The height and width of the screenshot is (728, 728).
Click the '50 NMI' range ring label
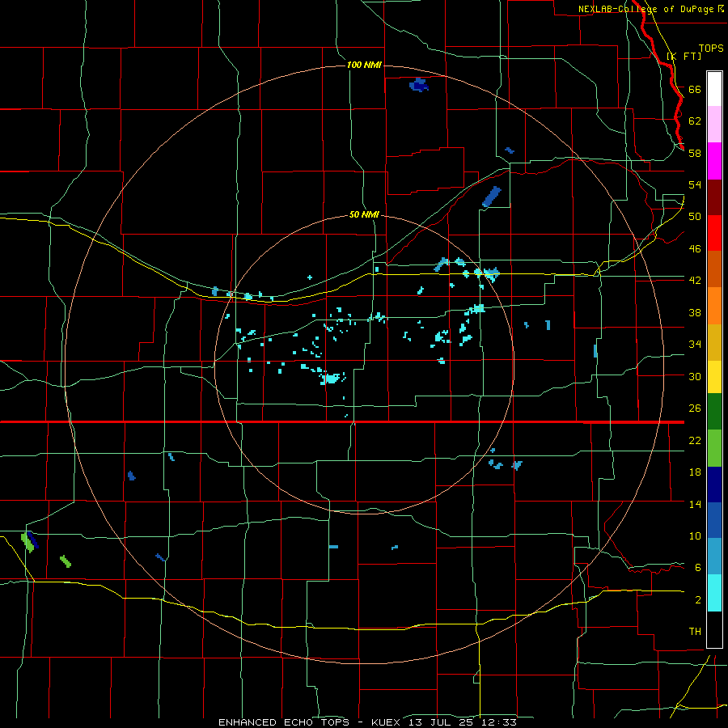(364, 215)
